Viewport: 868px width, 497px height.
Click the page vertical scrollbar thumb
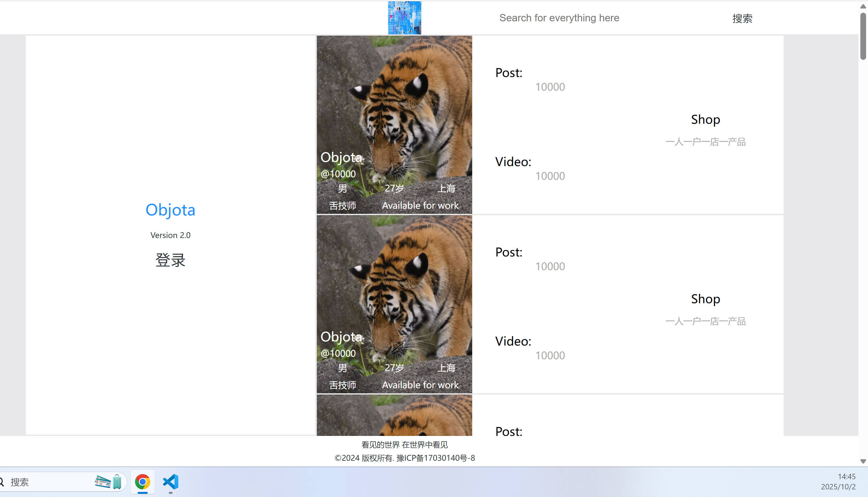863,36
